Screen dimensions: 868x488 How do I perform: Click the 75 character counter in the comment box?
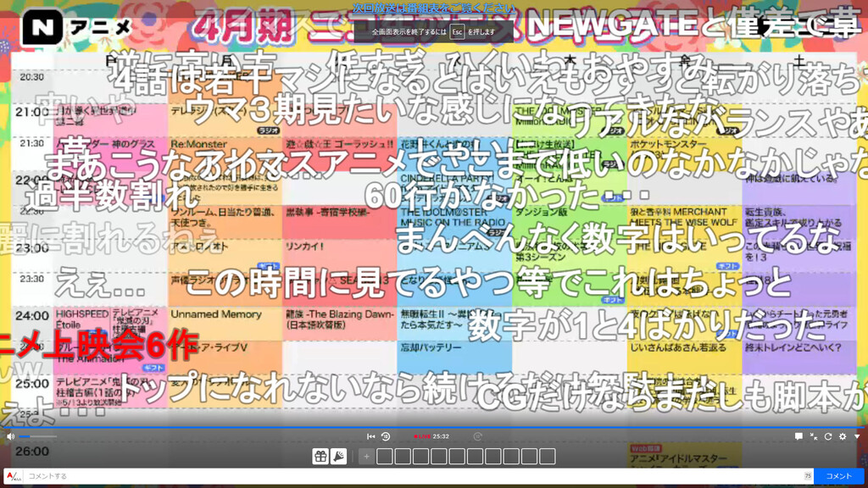click(808, 476)
